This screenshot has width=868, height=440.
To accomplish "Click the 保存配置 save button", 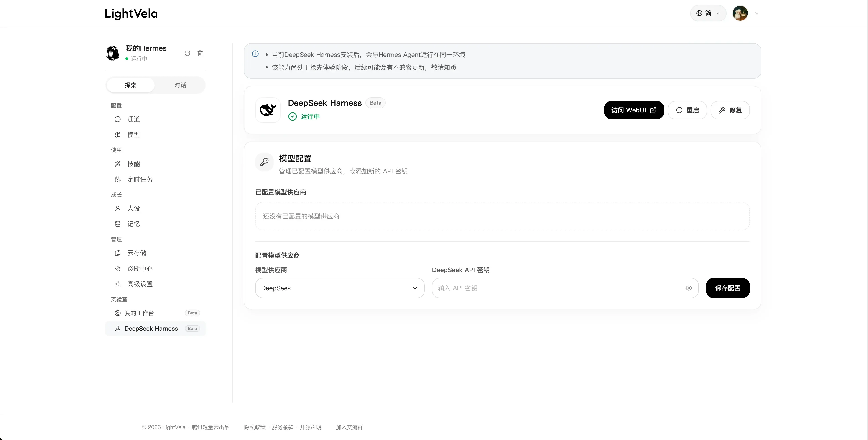I will [x=728, y=288].
